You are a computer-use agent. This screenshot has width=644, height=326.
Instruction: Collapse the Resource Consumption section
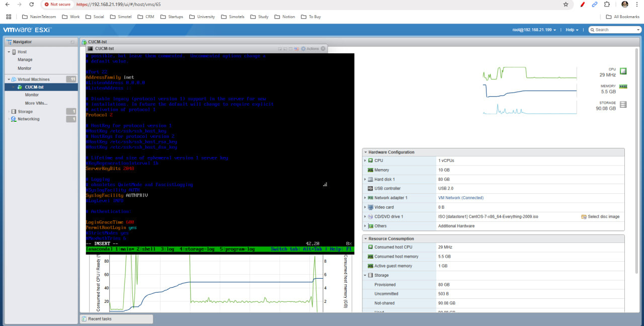(365, 239)
